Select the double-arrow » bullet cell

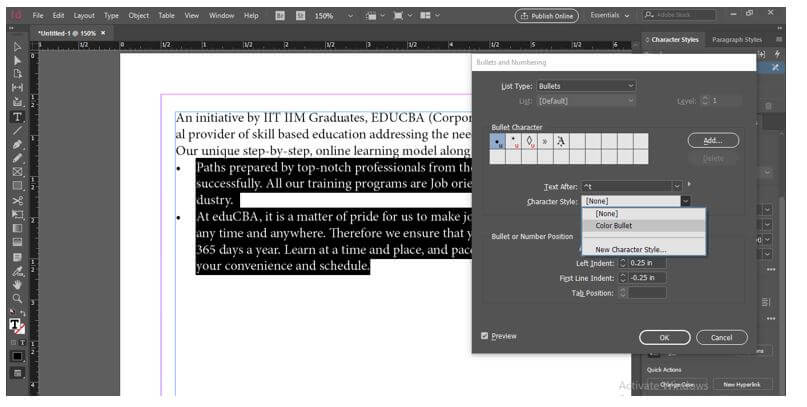(545, 141)
